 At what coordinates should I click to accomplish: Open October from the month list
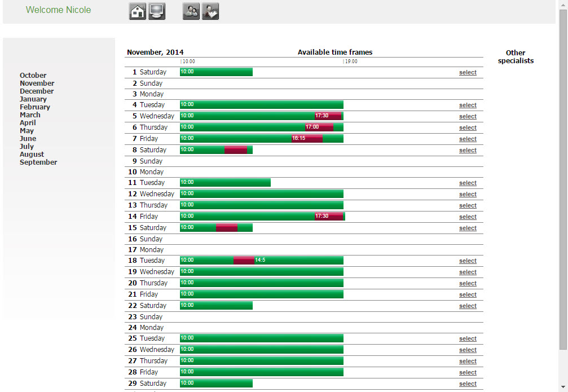(33, 76)
